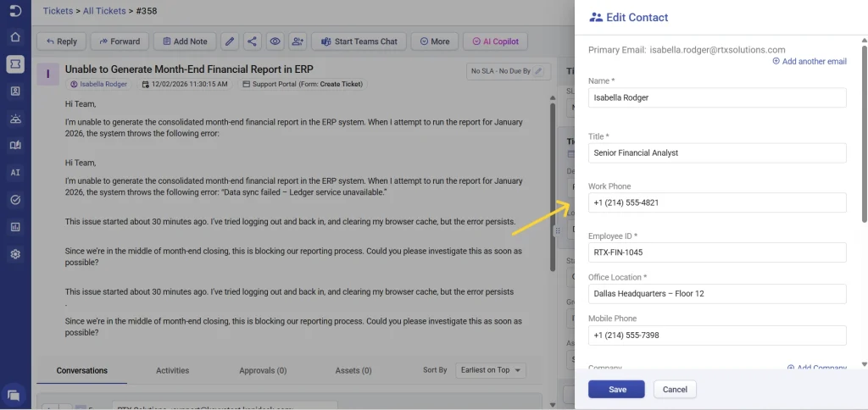Image resolution: width=868 pixels, height=410 pixels.
Task: Open the Contacts icon in left sidebar
Action: coord(15,91)
